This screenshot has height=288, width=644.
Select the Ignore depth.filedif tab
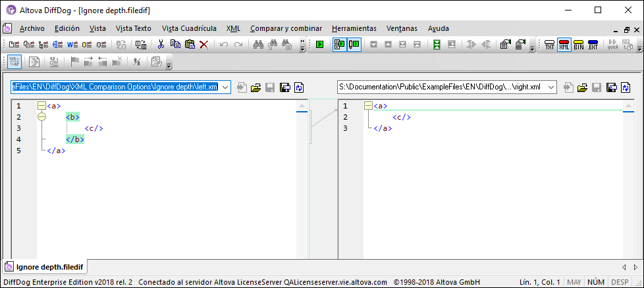[x=45, y=267]
